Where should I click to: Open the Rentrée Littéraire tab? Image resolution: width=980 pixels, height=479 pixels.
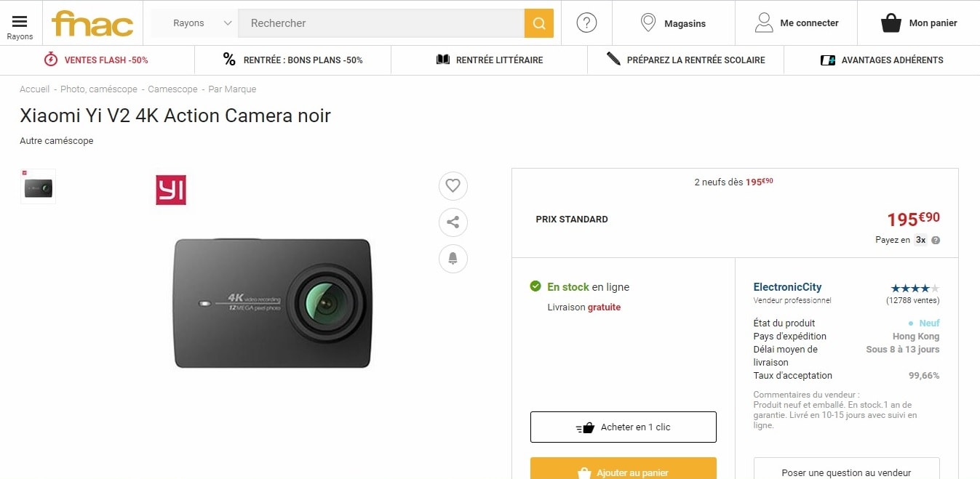(490, 60)
